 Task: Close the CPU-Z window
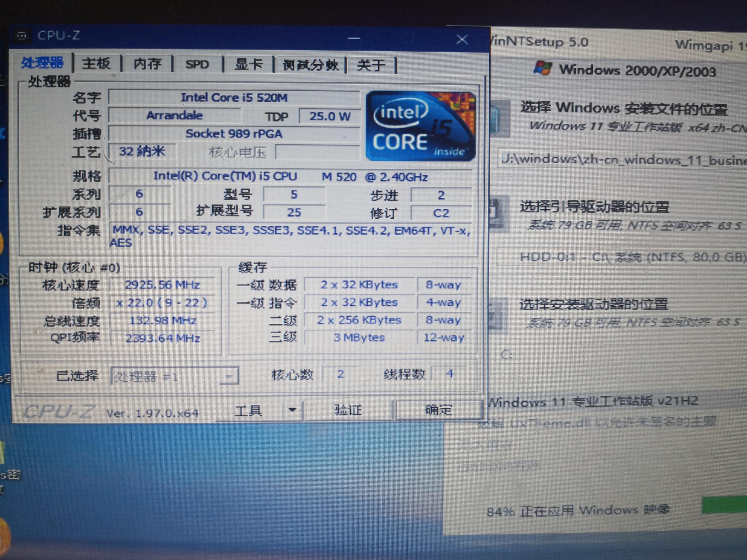(462, 39)
